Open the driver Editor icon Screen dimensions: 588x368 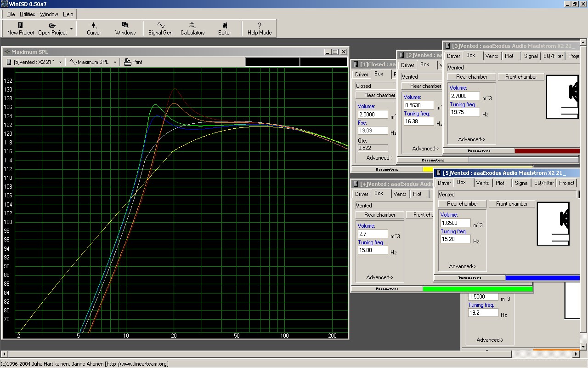click(225, 25)
